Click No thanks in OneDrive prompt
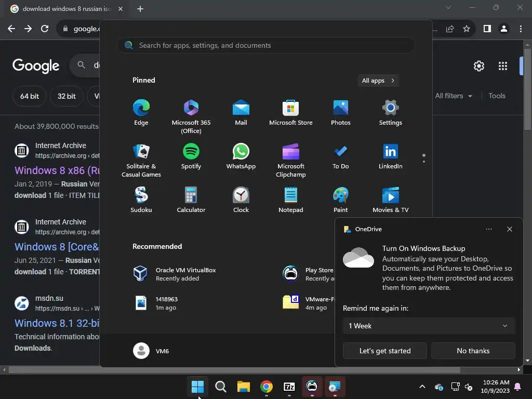This screenshot has height=399, width=532. coord(473,351)
